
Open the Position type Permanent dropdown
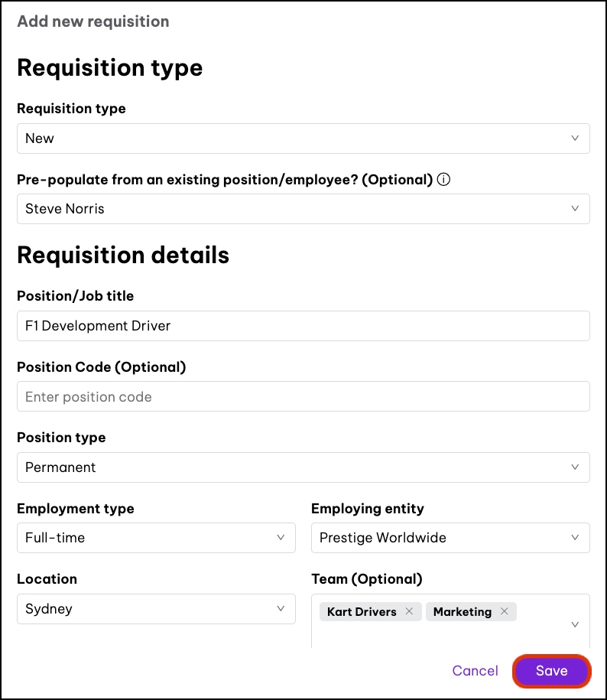coord(303,467)
